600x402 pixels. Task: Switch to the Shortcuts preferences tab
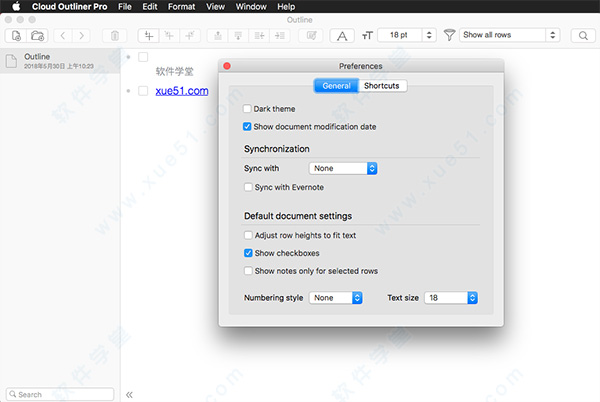[x=382, y=86]
